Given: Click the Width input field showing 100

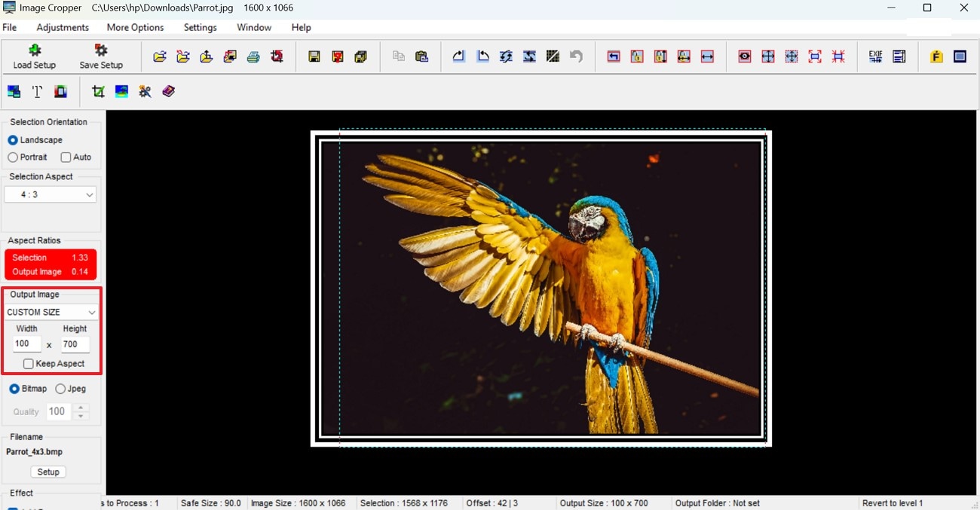Looking at the screenshot, I should (27, 344).
